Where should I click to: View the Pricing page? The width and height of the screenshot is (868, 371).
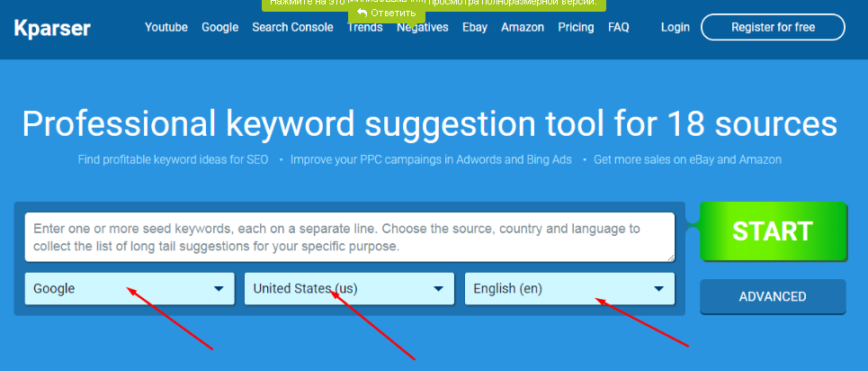point(576,27)
